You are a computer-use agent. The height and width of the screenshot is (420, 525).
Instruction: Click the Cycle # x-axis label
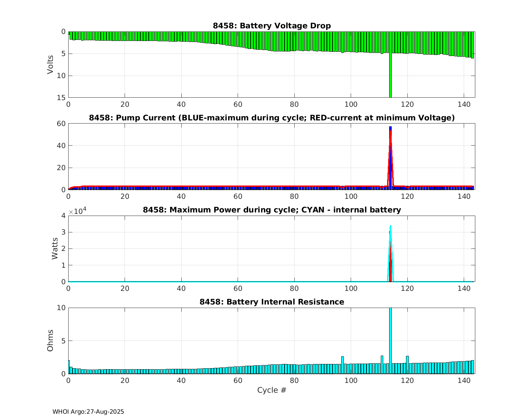tap(272, 390)
